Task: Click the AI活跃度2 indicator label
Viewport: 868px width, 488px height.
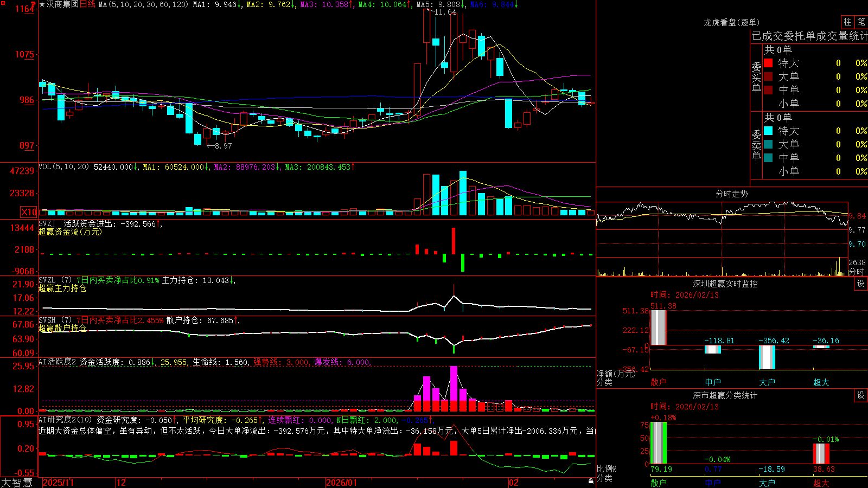Action: point(58,362)
